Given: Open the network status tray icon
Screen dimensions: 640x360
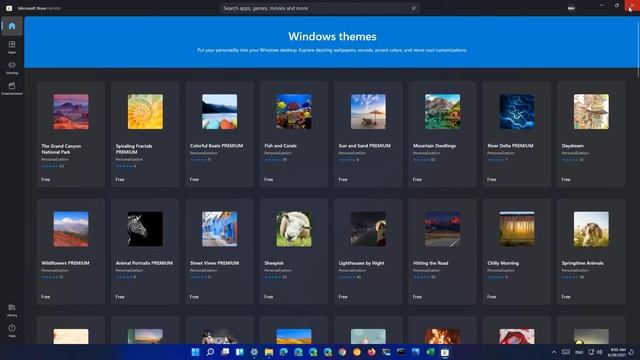Looking at the screenshot, I should (x=591, y=352).
